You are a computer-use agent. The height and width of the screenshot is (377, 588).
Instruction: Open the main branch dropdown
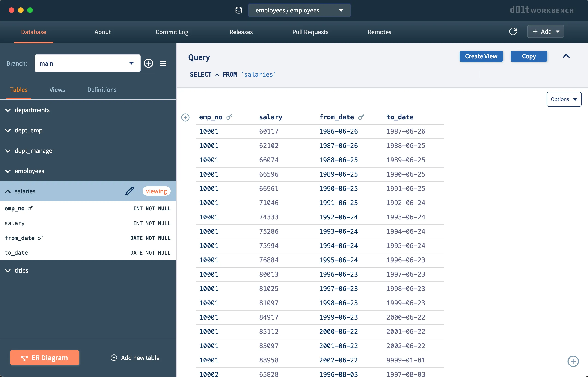87,63
